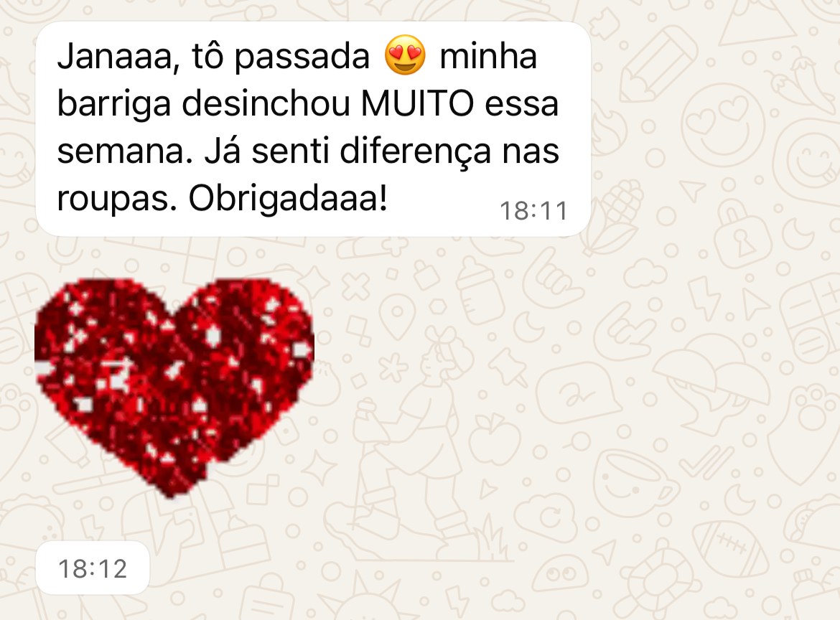Screen dimensions: 840x620
Task: Select the word MUITO in the message
Action: pos(417,103)
